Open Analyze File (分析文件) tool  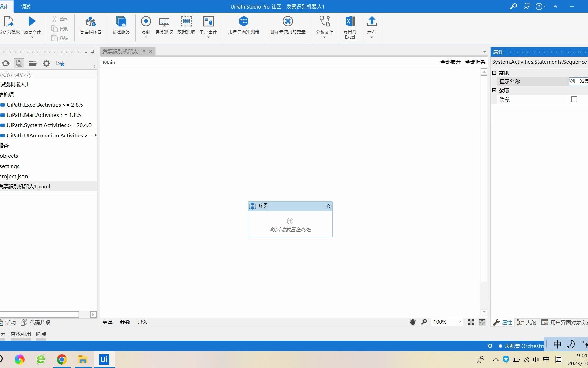[x=325, y=27]
